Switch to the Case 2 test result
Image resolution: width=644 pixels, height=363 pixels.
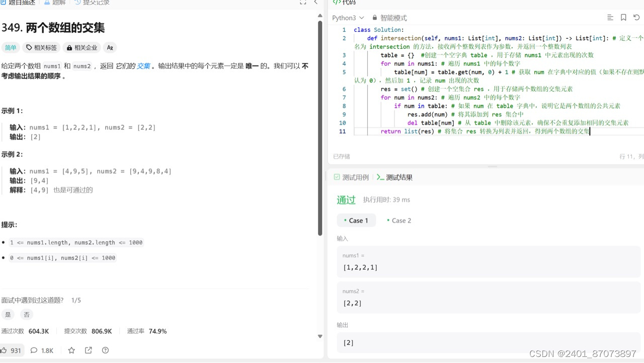tap(398, 221)
